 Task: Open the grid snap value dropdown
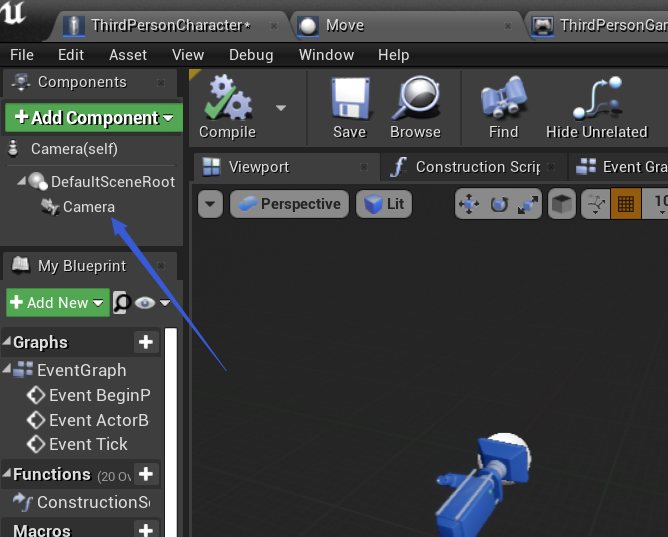(x=655, y=204)
